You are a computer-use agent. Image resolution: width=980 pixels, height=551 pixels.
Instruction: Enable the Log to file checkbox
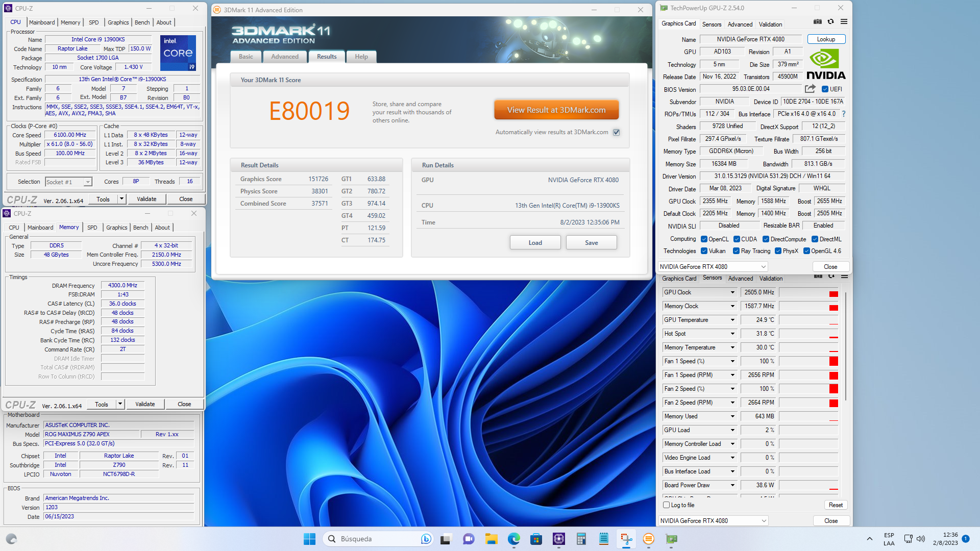[x=666, y=505]
